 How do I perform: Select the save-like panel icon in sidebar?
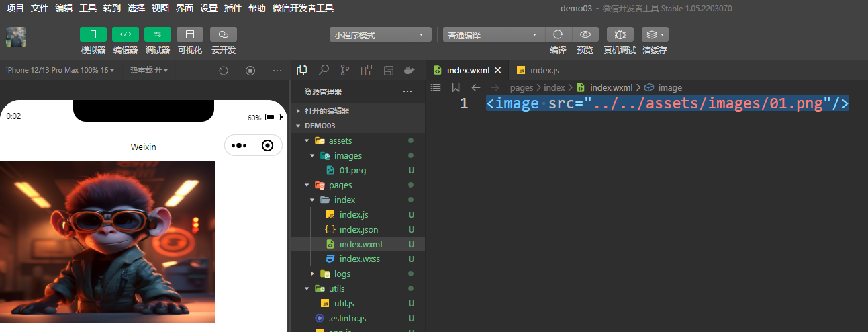(x=388, y=69)
